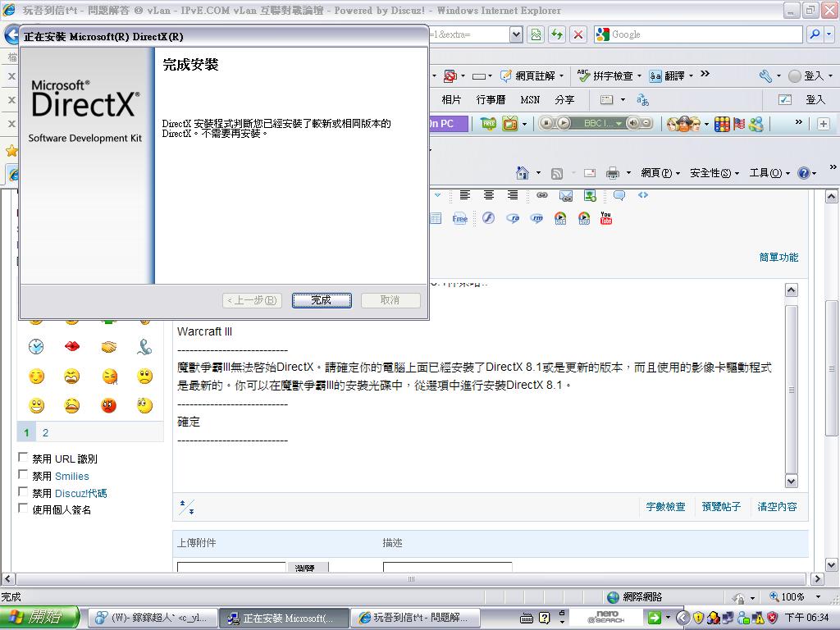Click the FREE green icon on media toolbar
This screenshot has width=840, height=630.
pos(488,124)
